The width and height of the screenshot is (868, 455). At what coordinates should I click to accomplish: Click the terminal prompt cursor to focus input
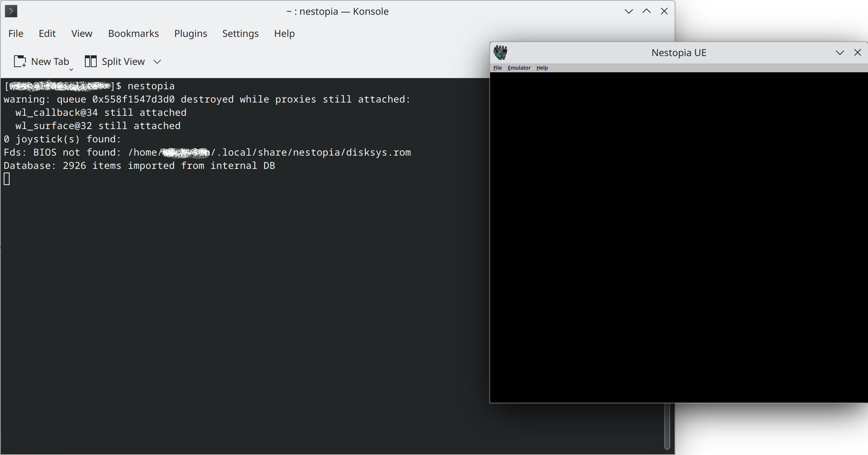(x=6, y=179)
